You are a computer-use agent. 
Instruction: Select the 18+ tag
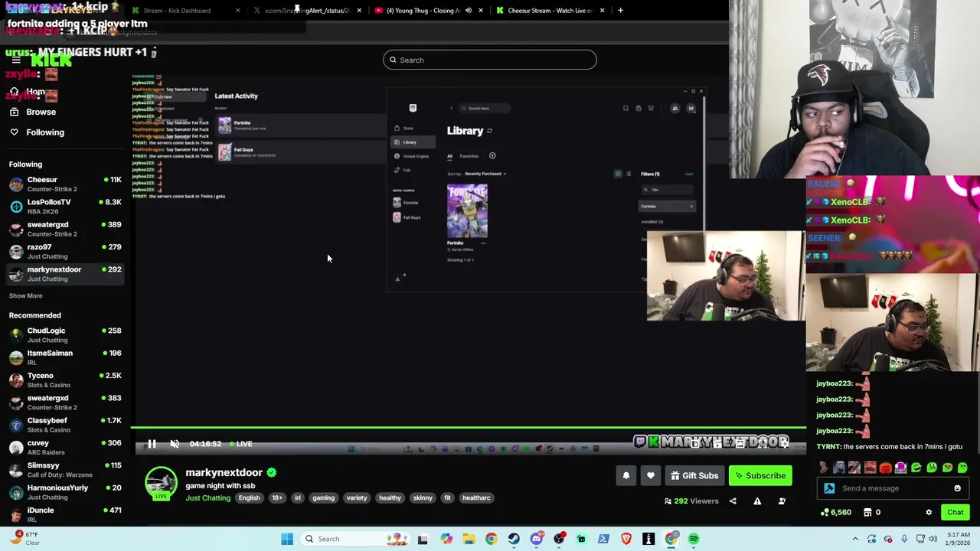277,498
